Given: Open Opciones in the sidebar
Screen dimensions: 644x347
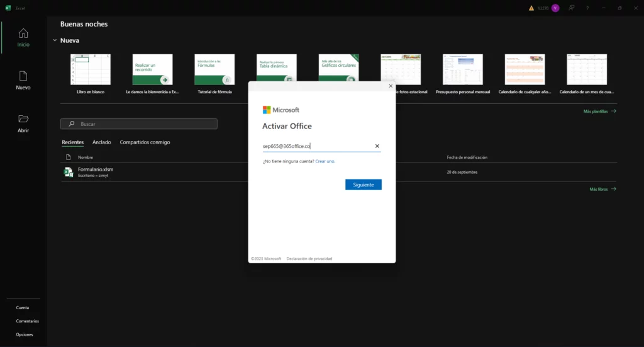Looking at the screenshot, I should [x=25, y=334].
